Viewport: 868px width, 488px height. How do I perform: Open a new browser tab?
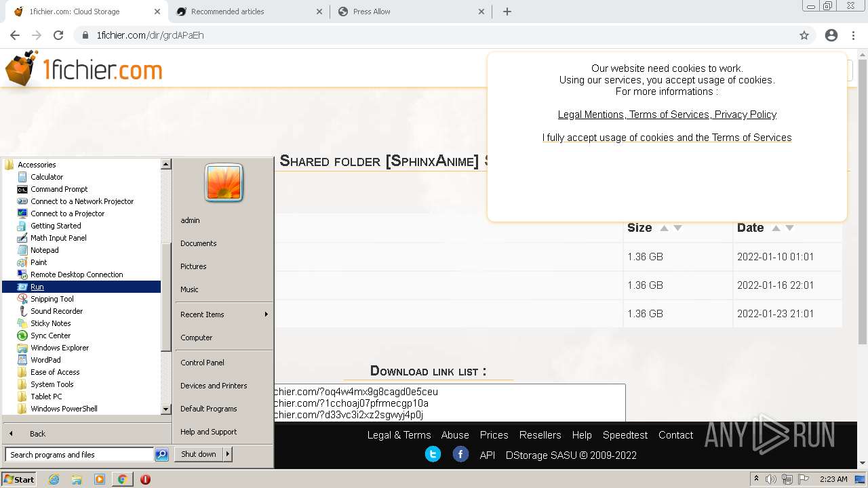coord(507,12)
